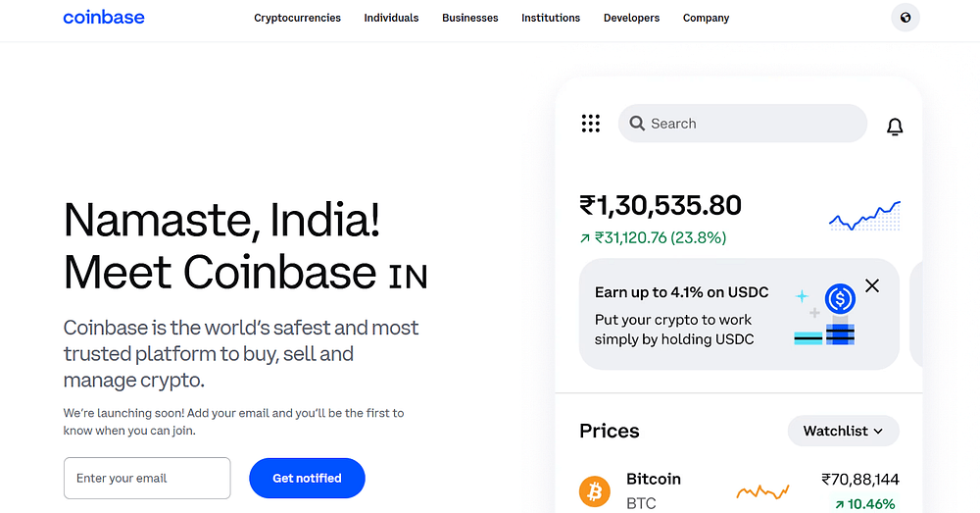Click the Earn up to 4.1% heading

click(681, 292)
